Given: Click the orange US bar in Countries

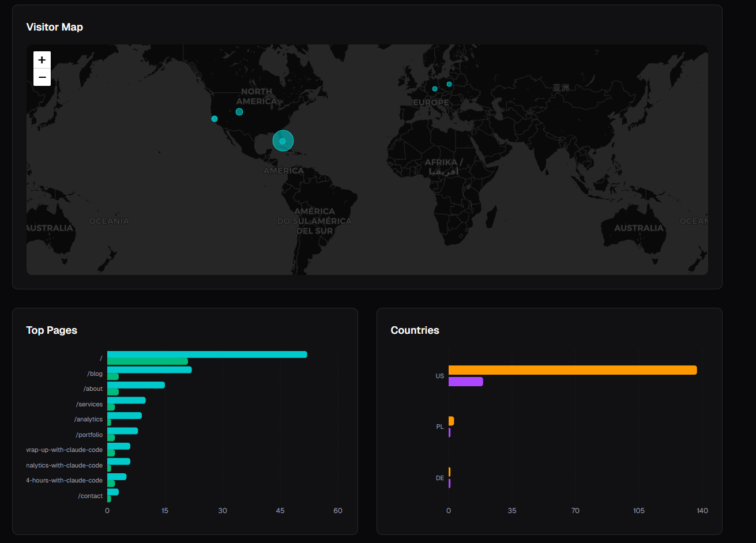Looking at the screenshot, I should click(572, 370).
